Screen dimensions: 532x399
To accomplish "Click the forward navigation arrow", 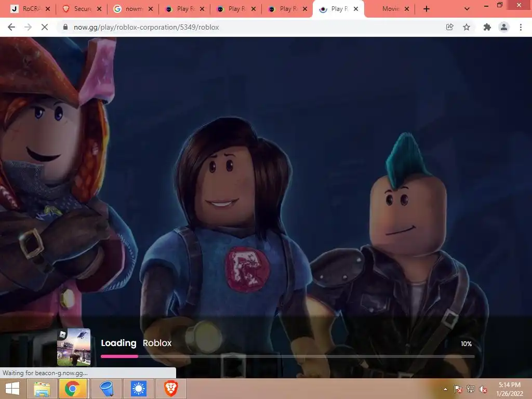I will [x=28, y=27].
